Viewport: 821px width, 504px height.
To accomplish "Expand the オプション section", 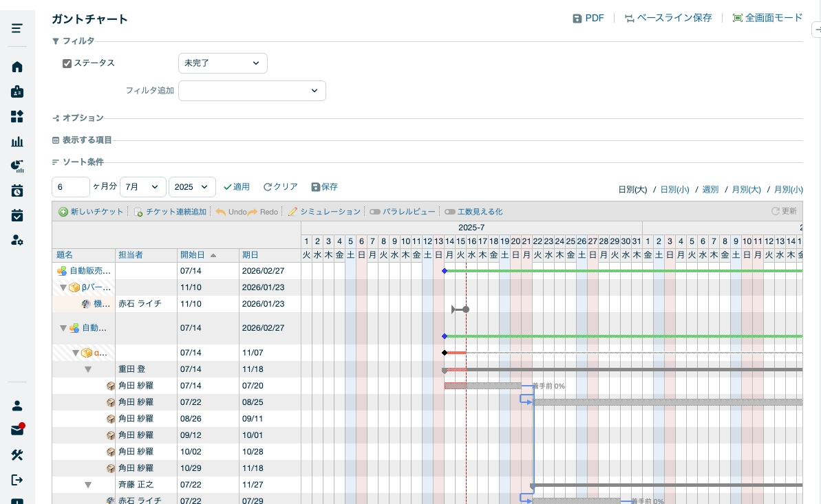I will [x=83, y=118].
